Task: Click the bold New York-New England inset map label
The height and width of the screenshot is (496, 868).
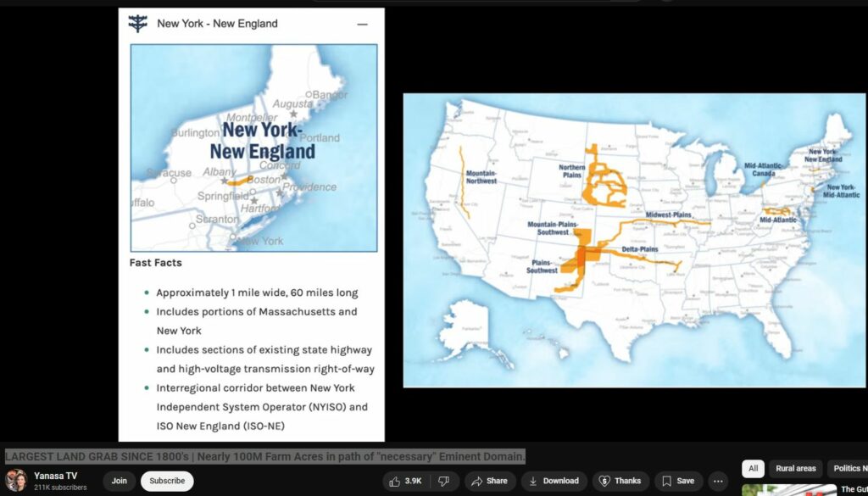Action: pos(263,141)
